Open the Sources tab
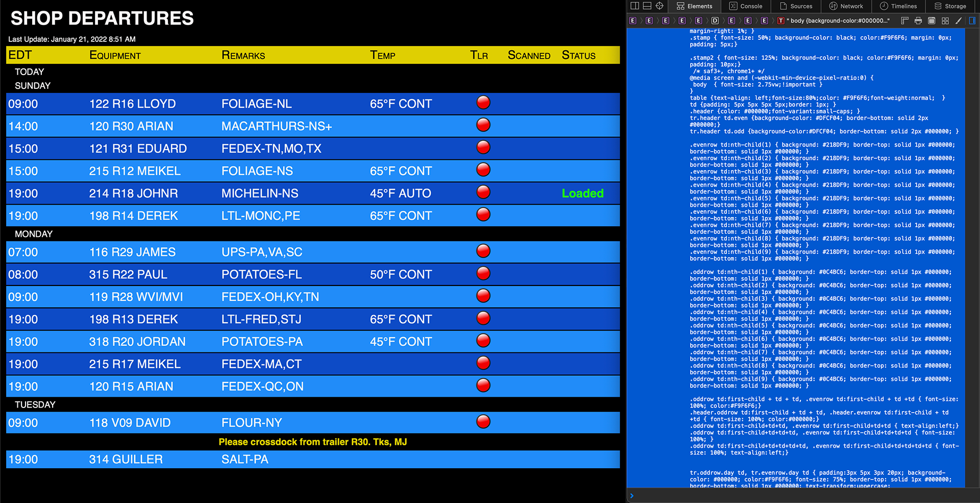 point(796,6)
